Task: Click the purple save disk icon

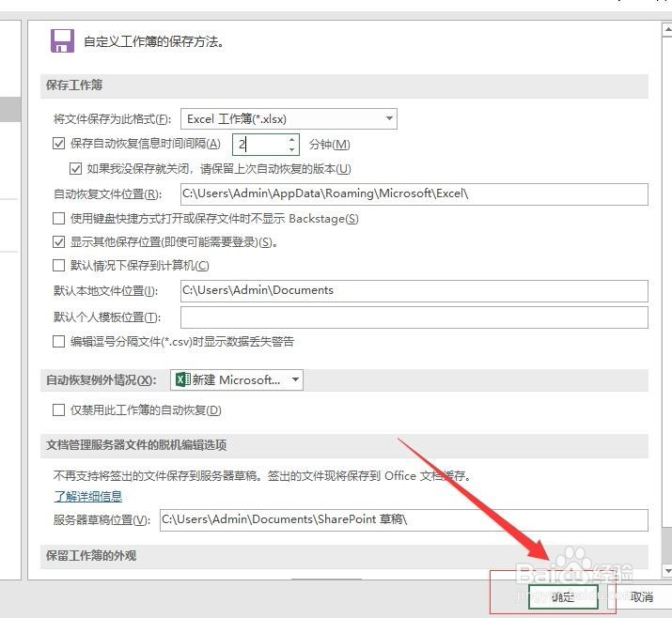Action: (x=62, y=40)
